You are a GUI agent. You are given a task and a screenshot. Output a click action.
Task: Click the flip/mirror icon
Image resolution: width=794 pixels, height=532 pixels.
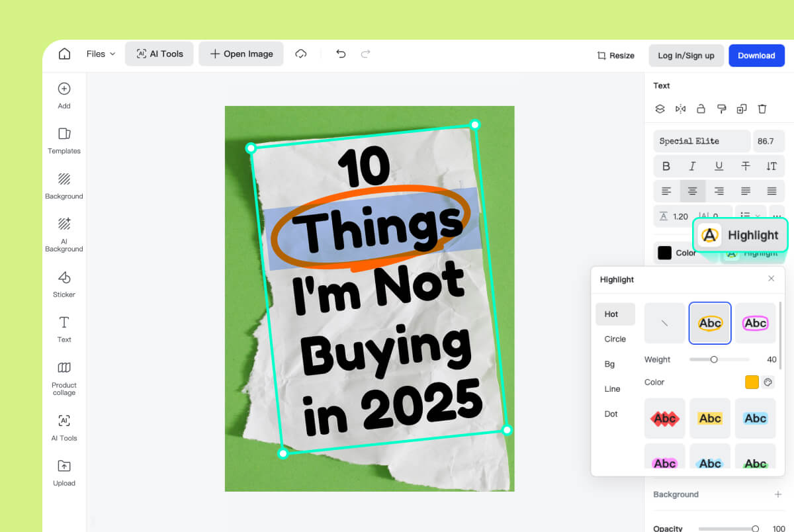[x=680, y=109]
